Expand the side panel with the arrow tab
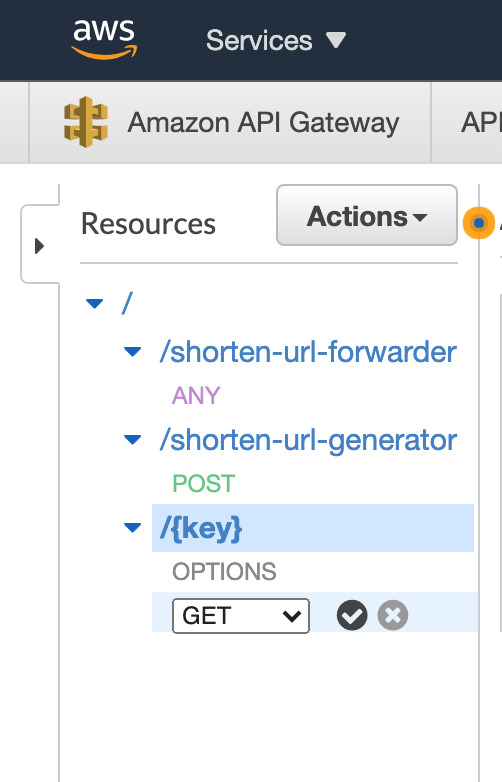502x782 pixels. coord(39,246)
